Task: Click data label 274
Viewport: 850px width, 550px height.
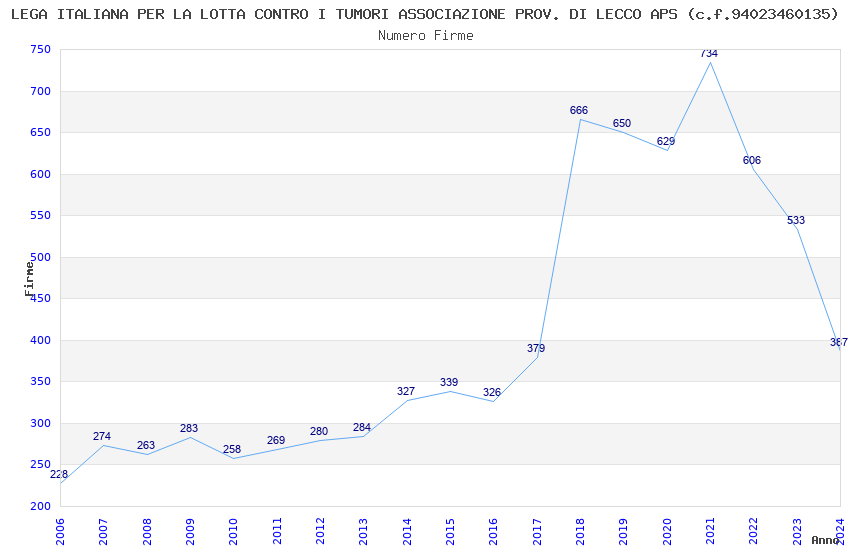Action: click(102, 436)
